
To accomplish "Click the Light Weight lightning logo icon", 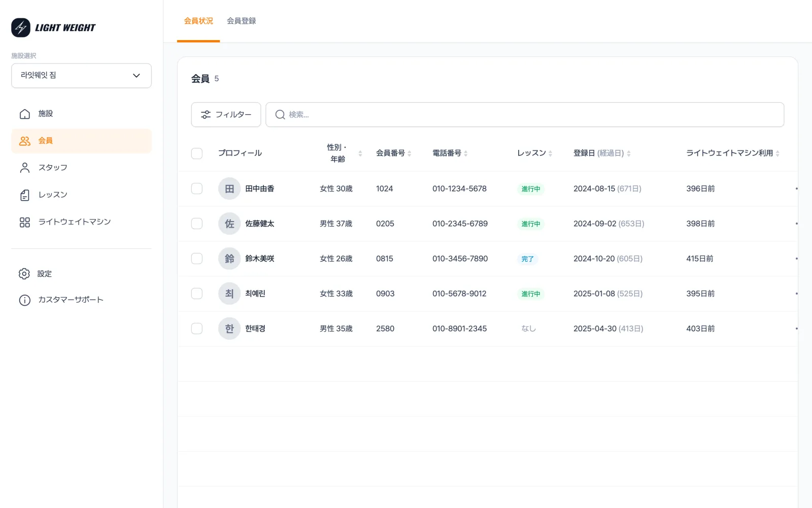I will pos(21,28).
